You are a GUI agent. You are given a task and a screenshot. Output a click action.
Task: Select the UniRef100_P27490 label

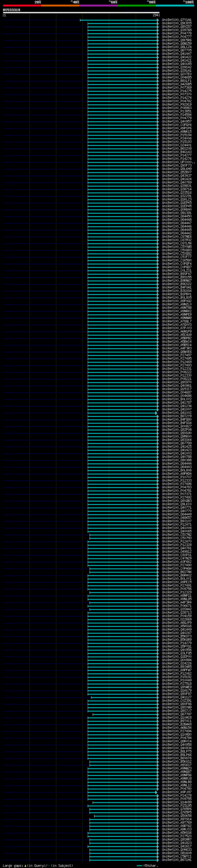pyautogui.click(x=176, y=565)
